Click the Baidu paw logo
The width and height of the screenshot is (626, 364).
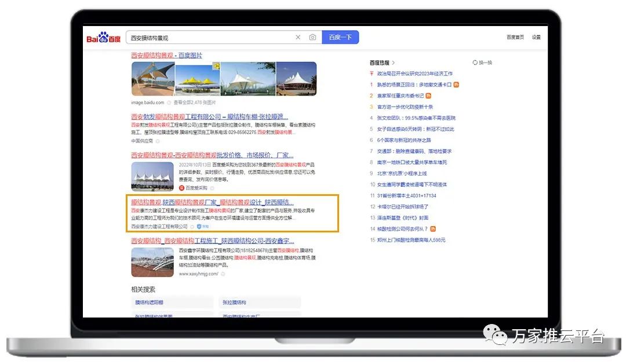click(x=103, y=38)
